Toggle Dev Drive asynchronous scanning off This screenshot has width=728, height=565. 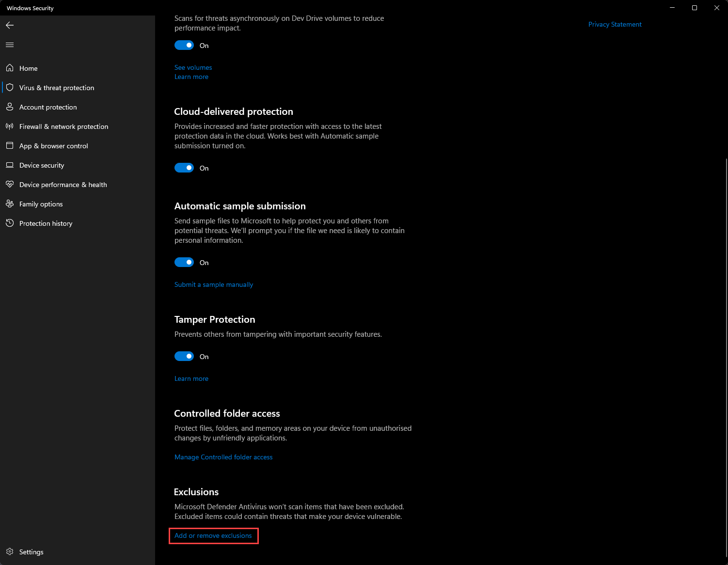coord(184,45)
